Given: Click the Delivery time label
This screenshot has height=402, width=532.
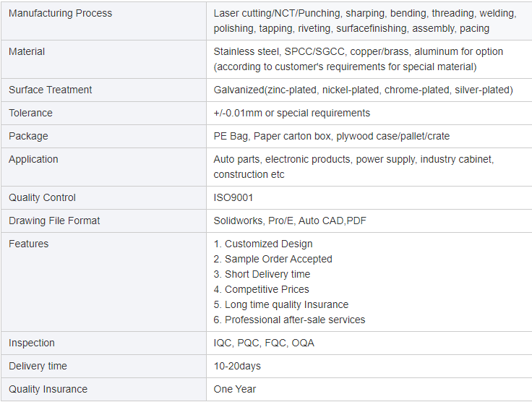Looking at the screenshot, I should click(38, 366).
